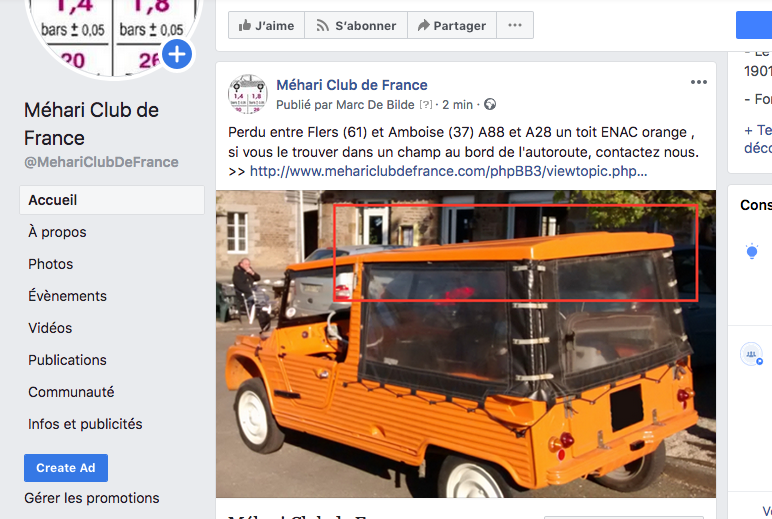
Task: Open the post options three-dots menu
Action: [699, 82]
